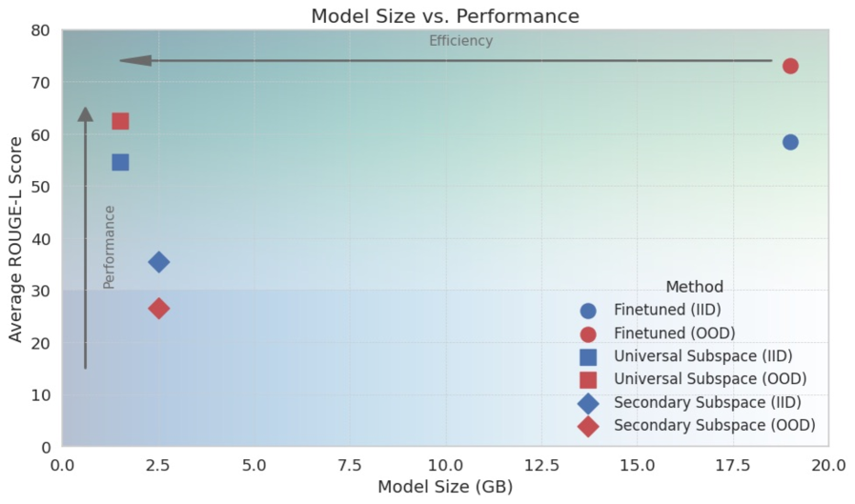Click the blue circle marker in the legend
Image resolution: width=855 pixels, height=504 pixels.
[x=588, y=311]
